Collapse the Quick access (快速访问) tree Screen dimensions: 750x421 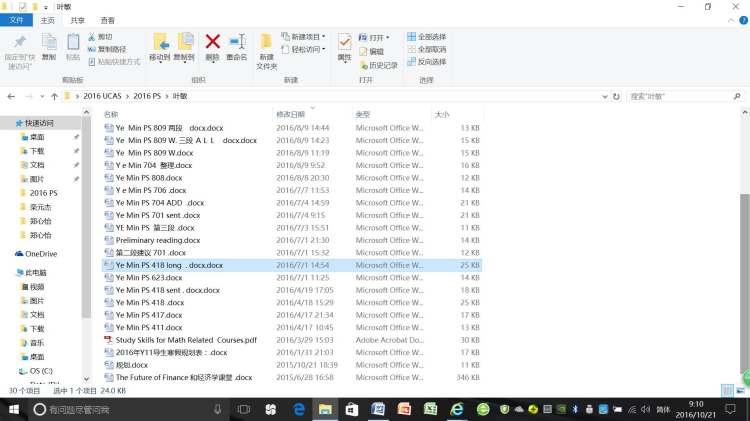[8, 122]
